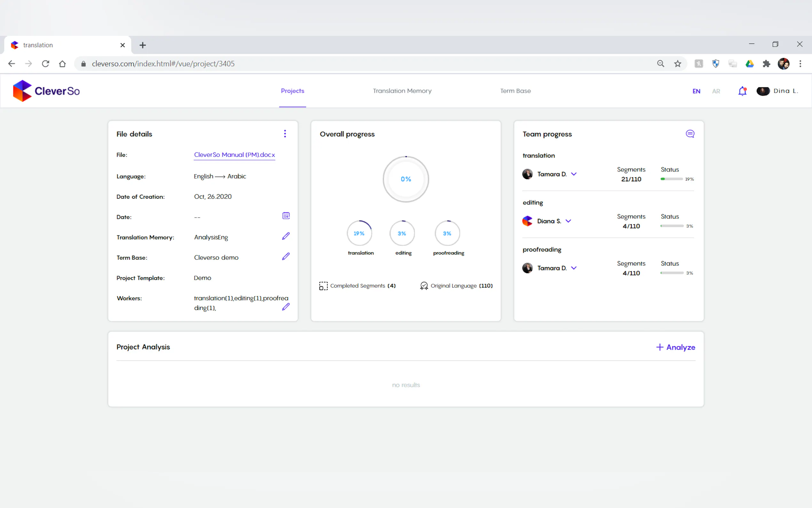812x508 pixels.
Task: Open the Team progress chat icon
Action: point(690,134)
